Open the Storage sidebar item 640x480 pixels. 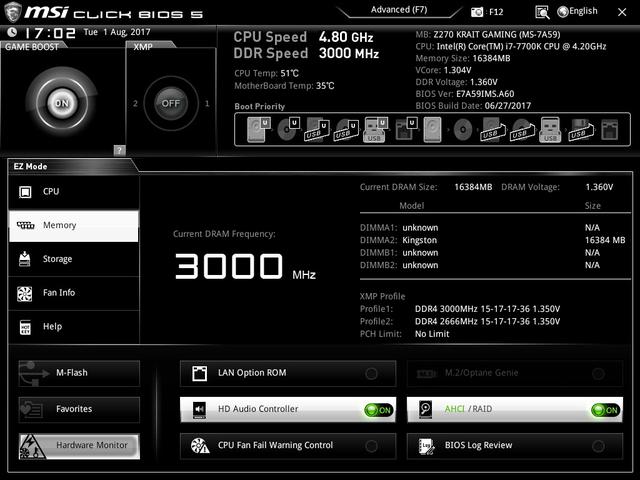(74, 259)
